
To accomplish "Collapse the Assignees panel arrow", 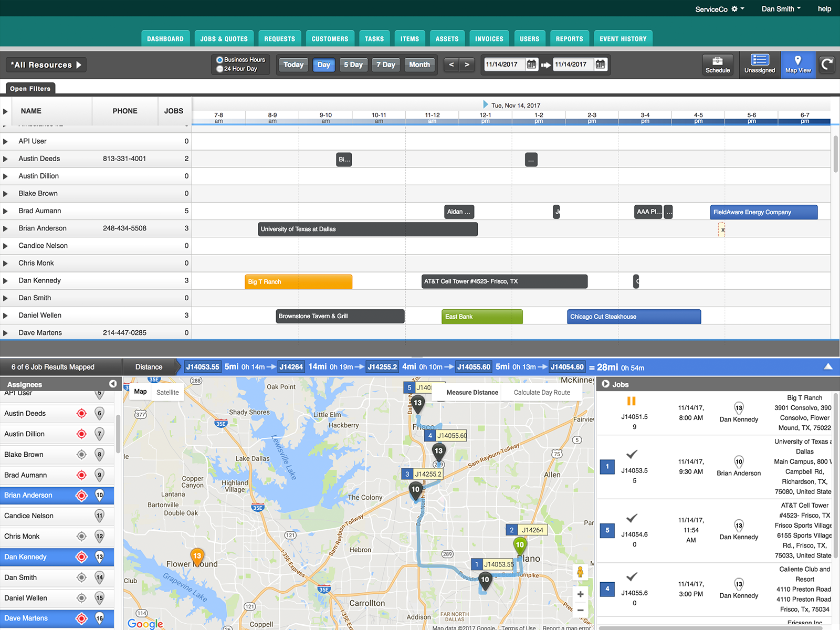I will click(113, 384).
